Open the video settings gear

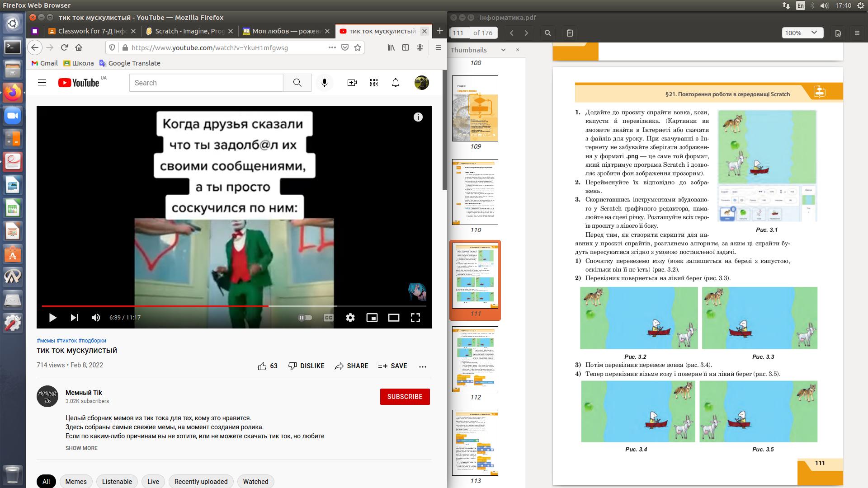click(350, 318)
